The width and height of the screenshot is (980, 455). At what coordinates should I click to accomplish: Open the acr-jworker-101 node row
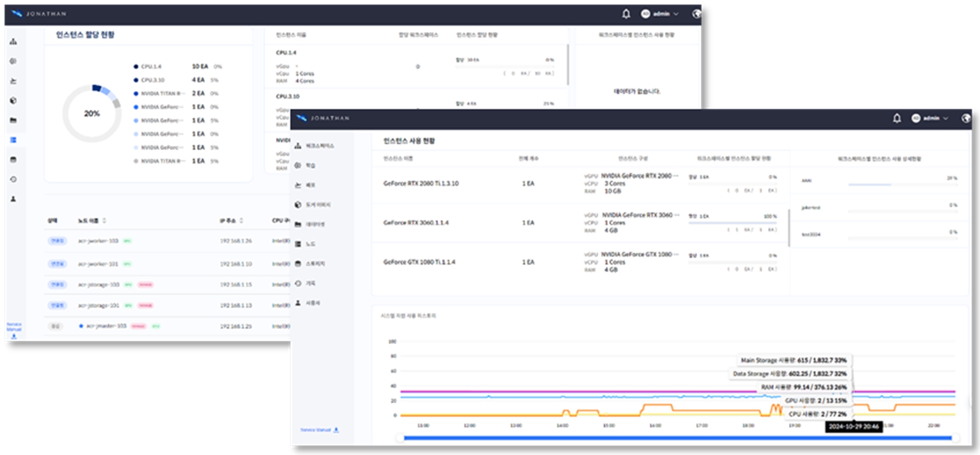[x=168, y=264]
